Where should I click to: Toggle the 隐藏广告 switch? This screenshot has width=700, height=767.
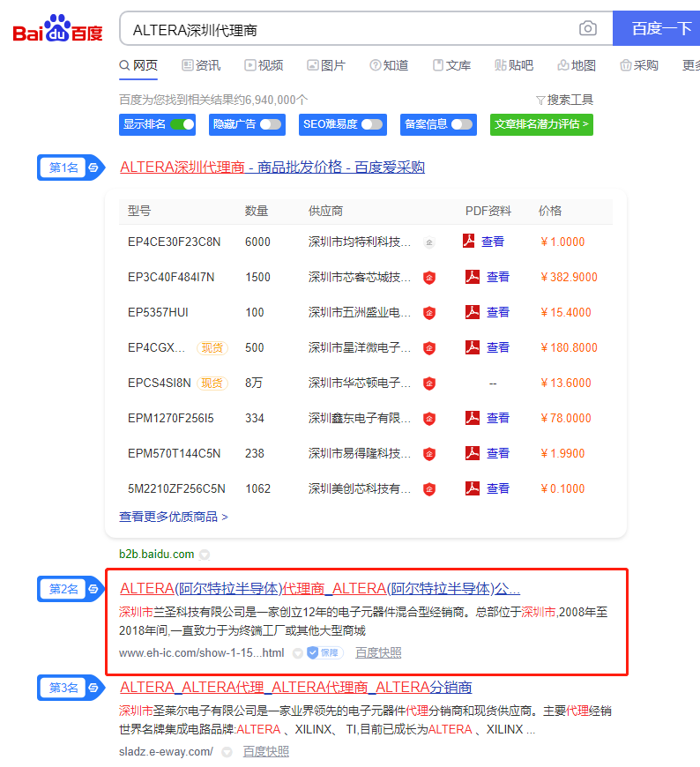271,124
